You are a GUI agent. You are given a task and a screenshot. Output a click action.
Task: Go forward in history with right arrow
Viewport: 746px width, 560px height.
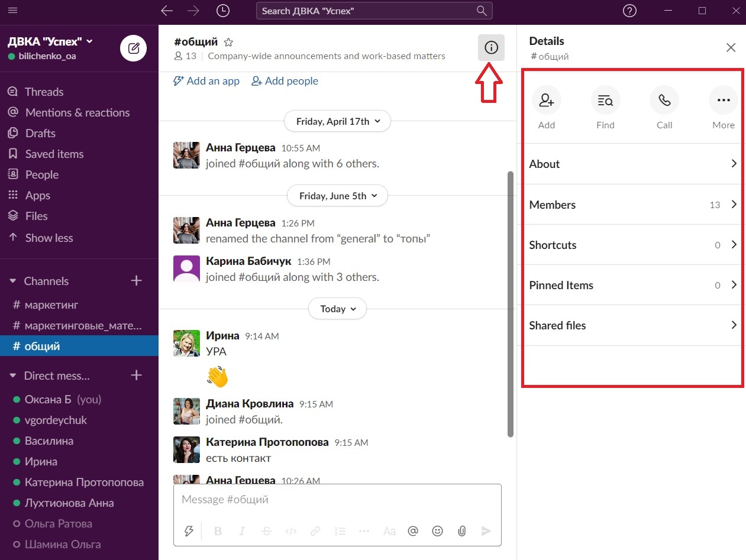point(193,11)
